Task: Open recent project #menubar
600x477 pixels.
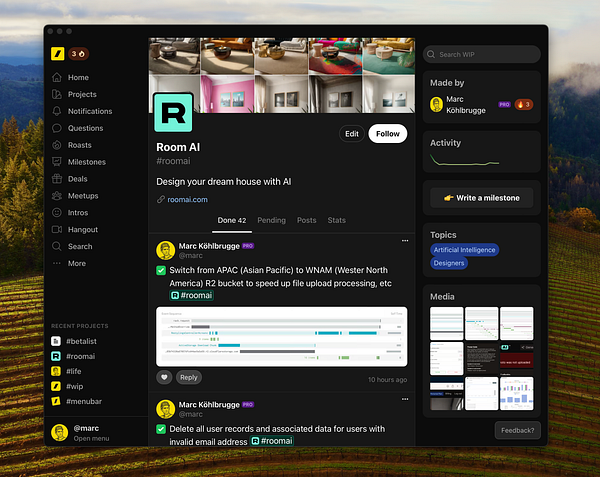Action: [x=77, y=401]
